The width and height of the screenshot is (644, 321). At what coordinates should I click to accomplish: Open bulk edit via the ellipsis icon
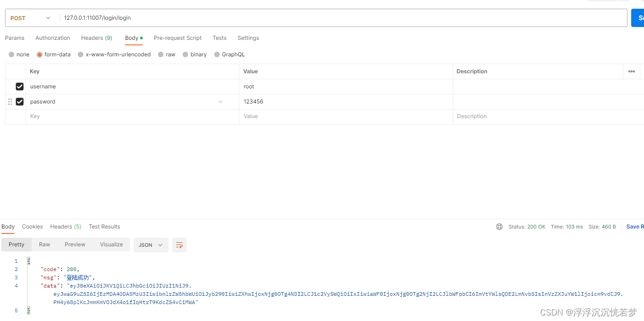tap(632, 71)
